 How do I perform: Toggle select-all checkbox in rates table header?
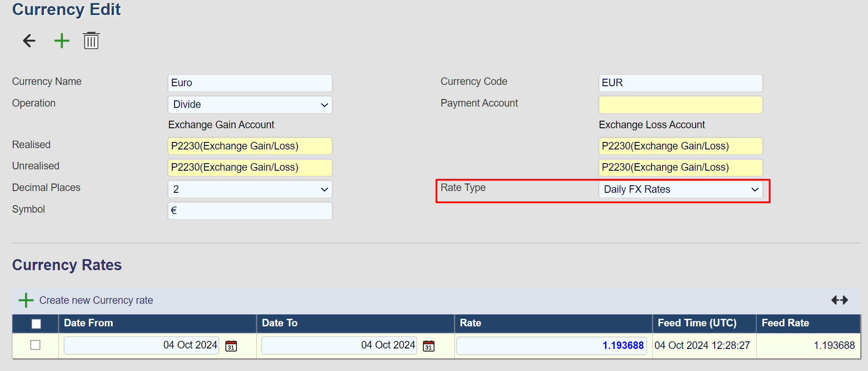pos(36,324)
